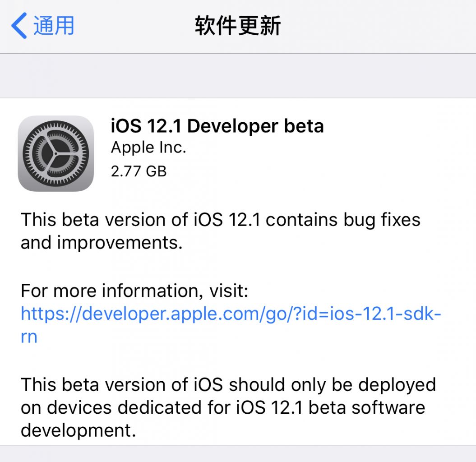
Task: Click the 2.77 GB size label
Action: pyautogui.click(x=139, y=171)
